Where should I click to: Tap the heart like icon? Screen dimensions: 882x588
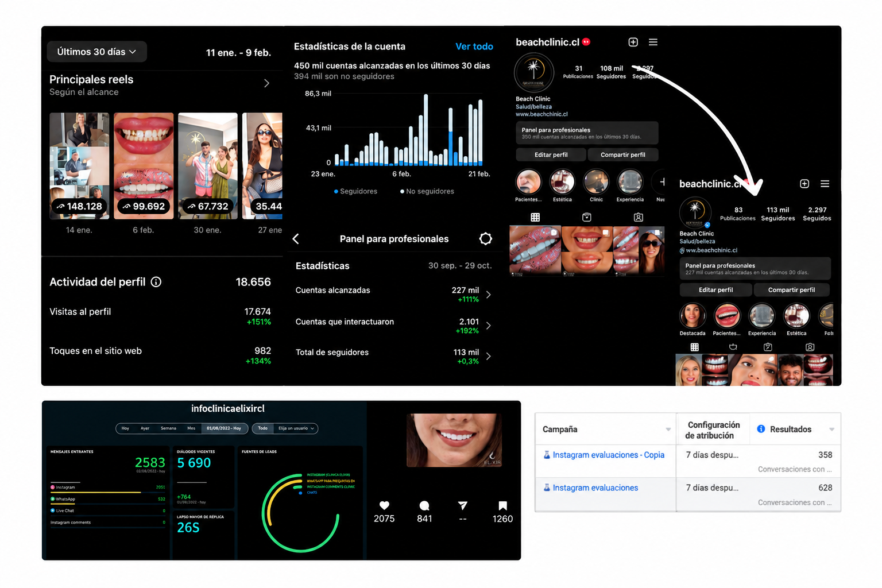pos(384,505)
